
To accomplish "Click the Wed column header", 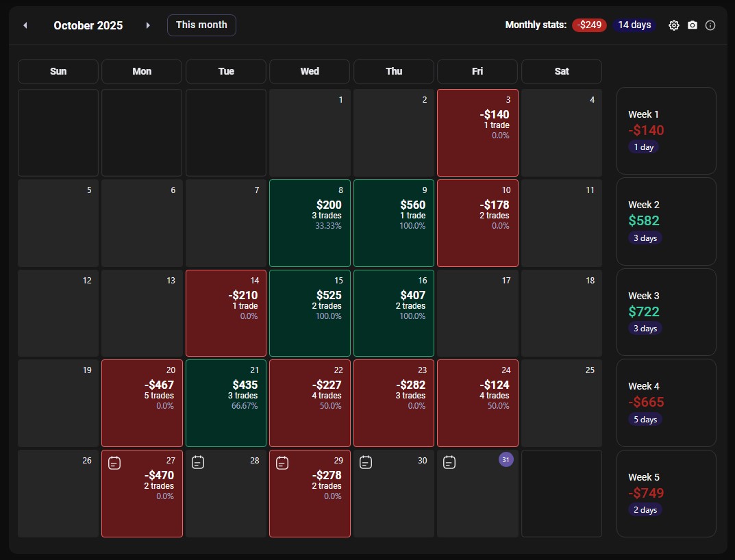I will pyautogui.click(x=310, y=71).
